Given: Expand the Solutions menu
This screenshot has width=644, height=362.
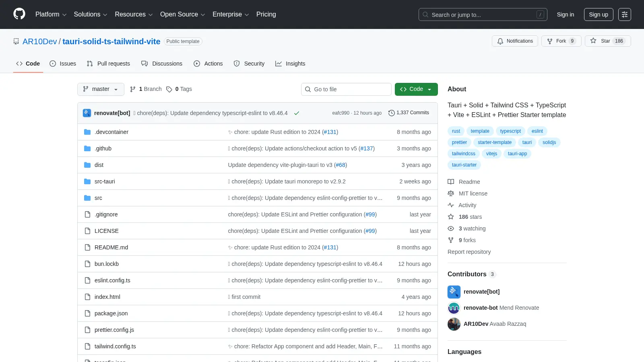Looking at the screenshot, I should (91, 14).
